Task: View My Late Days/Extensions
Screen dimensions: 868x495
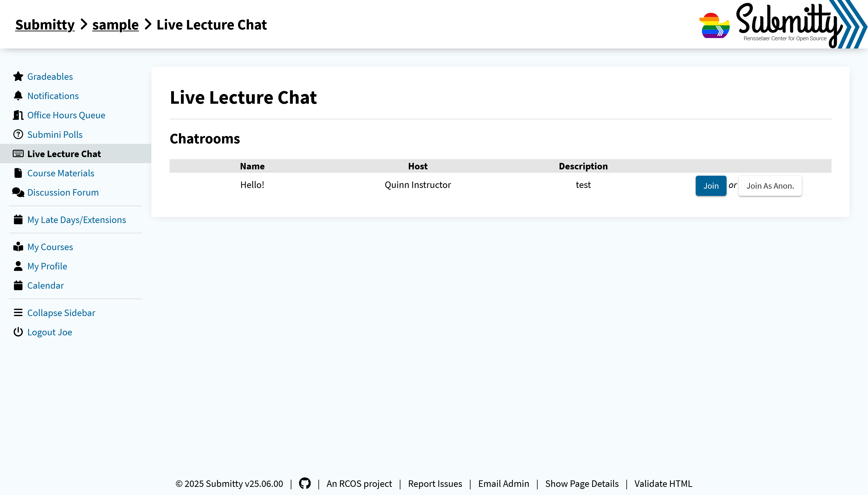Action: click(77, 220)
